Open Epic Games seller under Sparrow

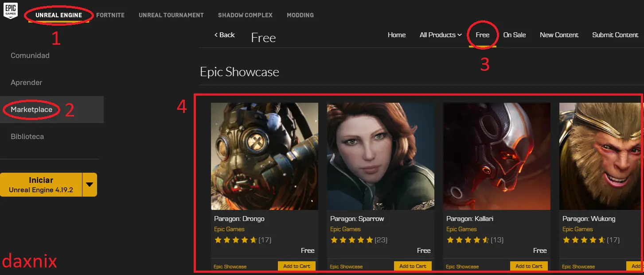pos(345,229)
